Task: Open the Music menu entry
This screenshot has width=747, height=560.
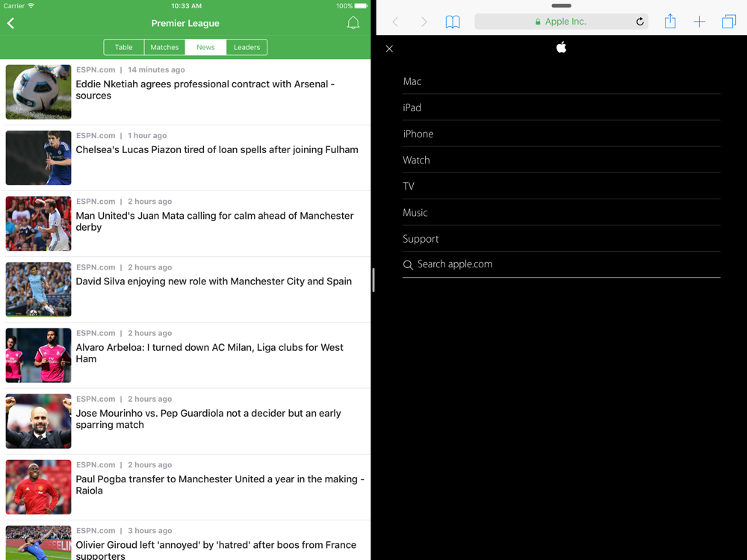Action: point(561,212)
